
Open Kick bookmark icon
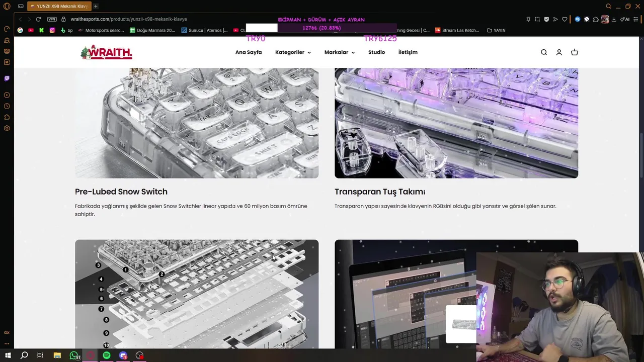(41, 30)
